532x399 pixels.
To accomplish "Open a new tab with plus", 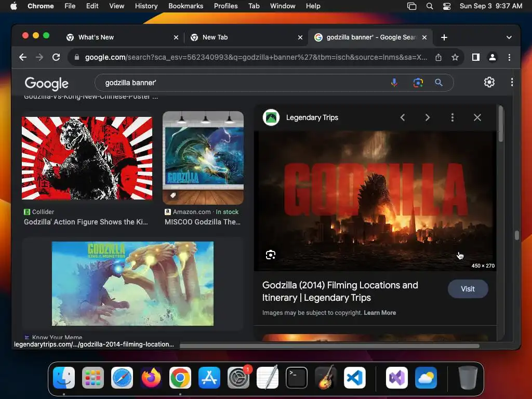I will coord(444,37).
